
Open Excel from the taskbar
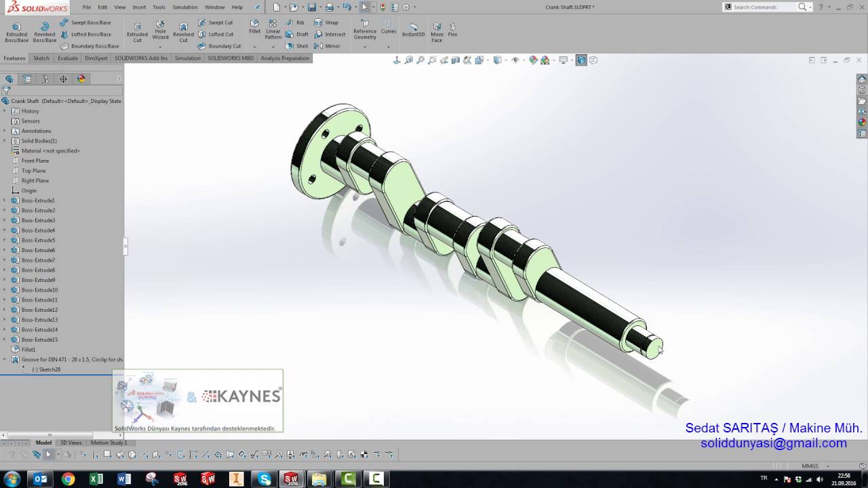96,479
